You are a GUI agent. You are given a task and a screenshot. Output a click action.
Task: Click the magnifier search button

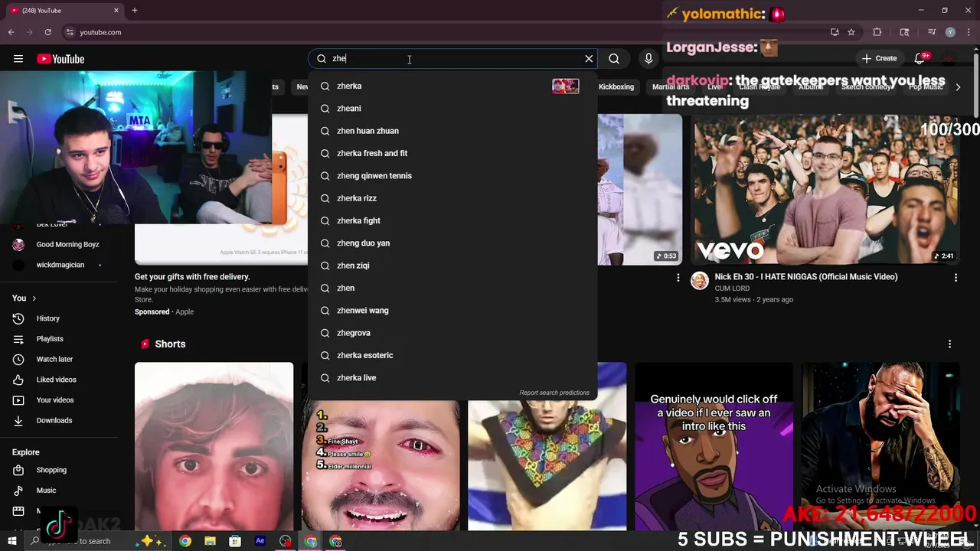(x=614, y=59)
